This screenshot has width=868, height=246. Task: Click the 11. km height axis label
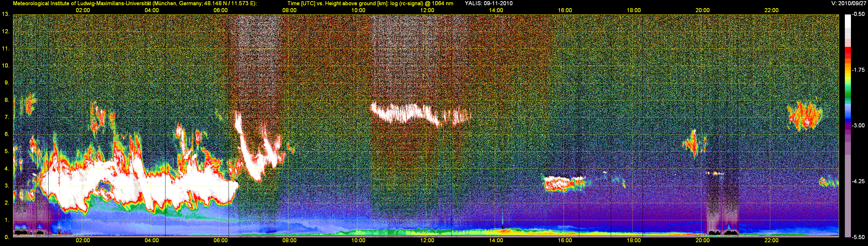tap(6, 49)
